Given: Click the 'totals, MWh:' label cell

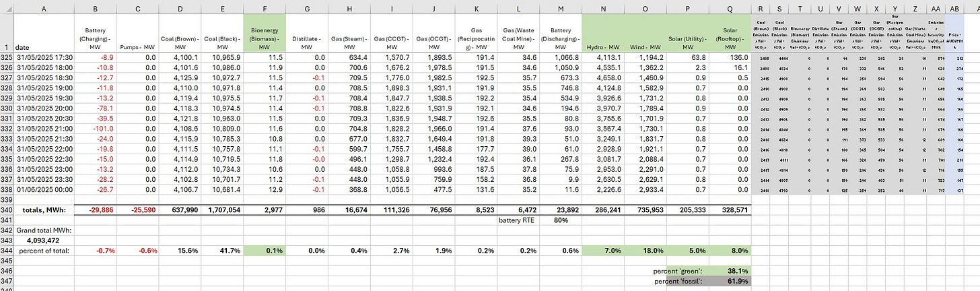Looking at the screenshot, I should click(44, 211).
